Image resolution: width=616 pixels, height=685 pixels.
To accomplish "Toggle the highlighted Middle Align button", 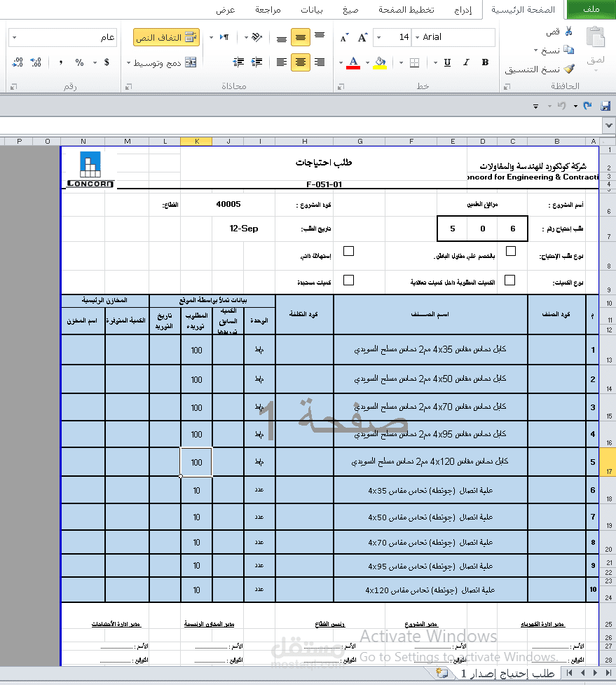I will point(301,38).
